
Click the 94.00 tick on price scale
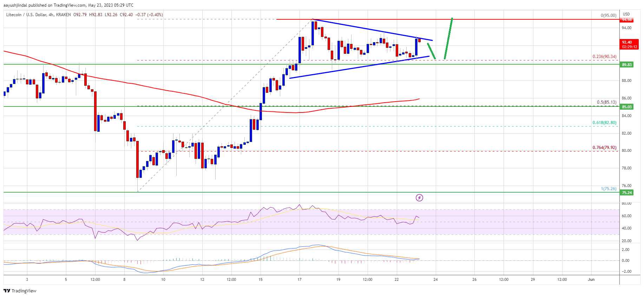click(x=626, y=28)
